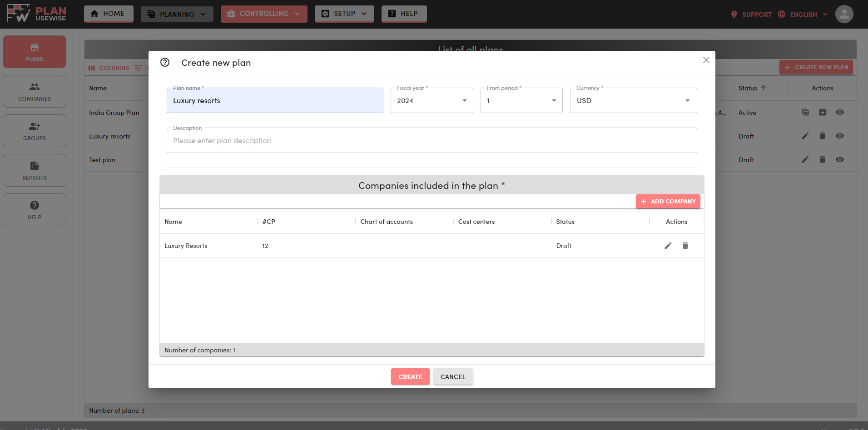
Task: Open the Companies sidebar section
Action: [x=35, y=91]
